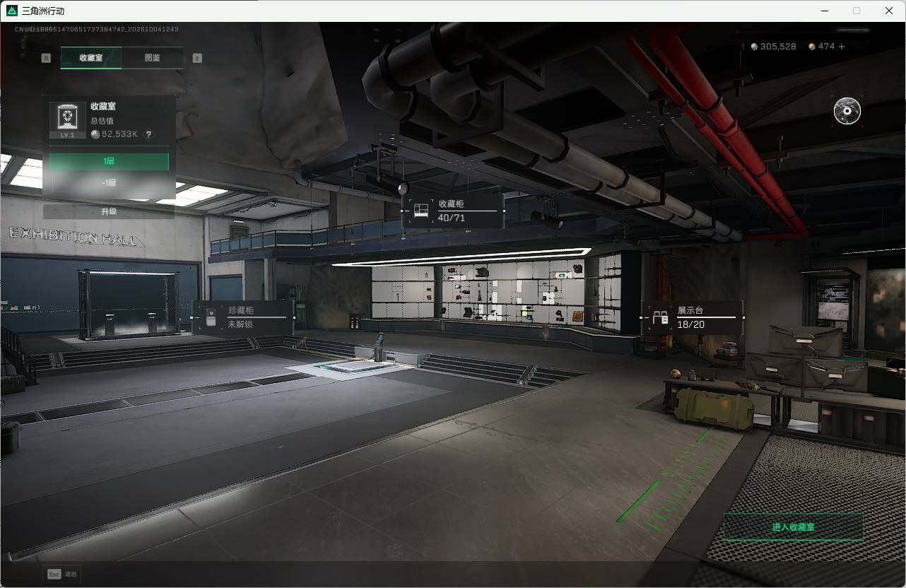Click the Q key hint left of tabs
The height and width of the screenshot is (588, 906).
point(46,58)
